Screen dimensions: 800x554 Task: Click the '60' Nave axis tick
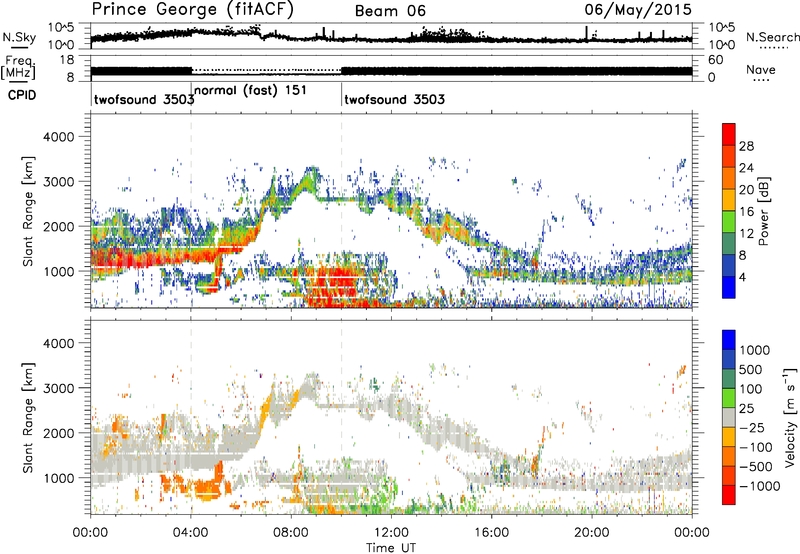pyautogui.click(x=715, y=60)
